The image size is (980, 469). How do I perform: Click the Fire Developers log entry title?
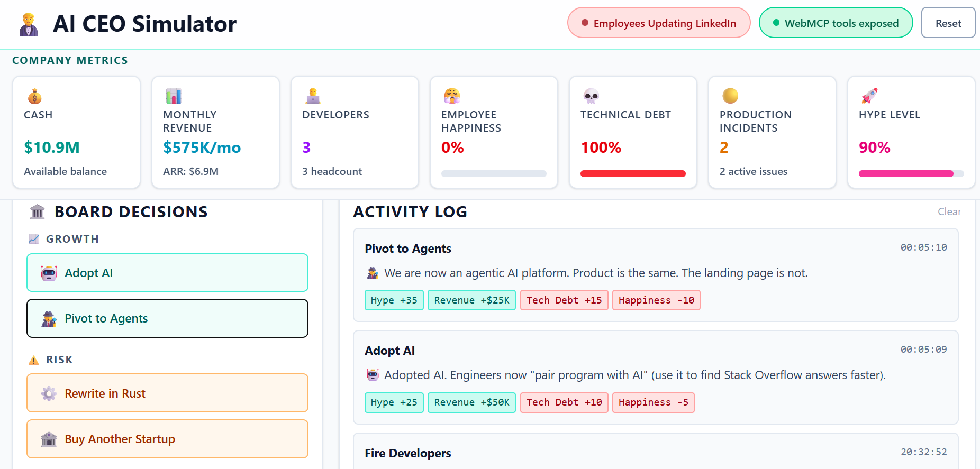[408, 453]
